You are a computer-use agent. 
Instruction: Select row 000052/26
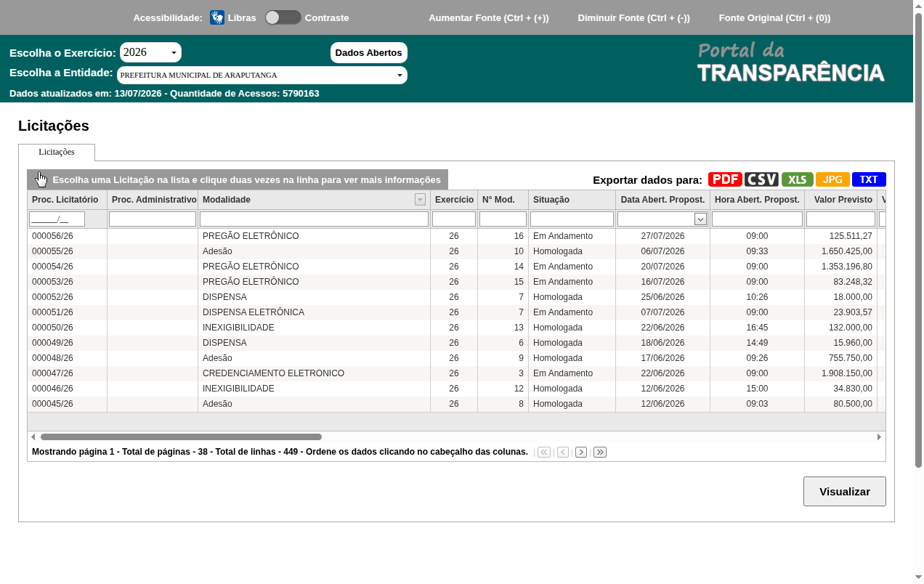456,297
